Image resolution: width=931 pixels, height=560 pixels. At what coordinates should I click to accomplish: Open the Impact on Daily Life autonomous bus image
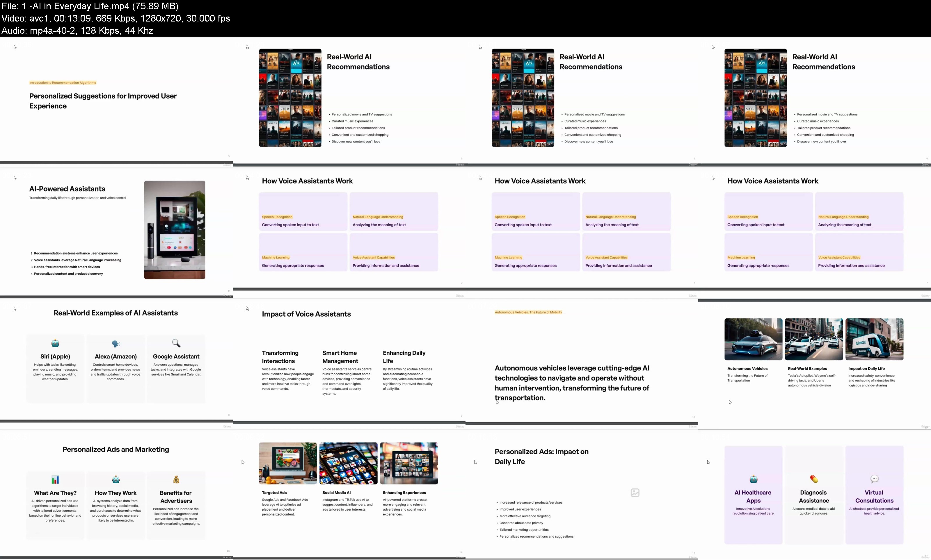pos(874,339)
